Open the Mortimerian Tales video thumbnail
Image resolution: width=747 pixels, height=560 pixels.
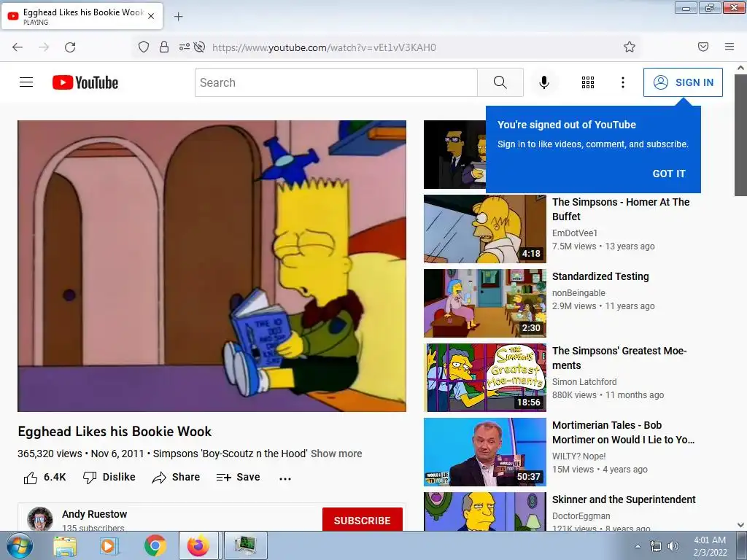pyautogui.click(x=485, y=452)
